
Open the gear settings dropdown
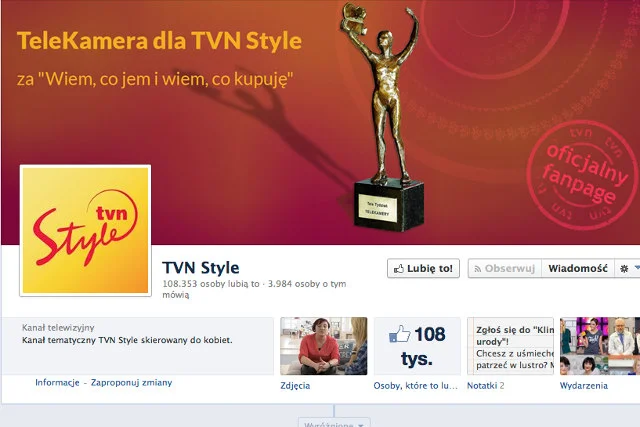(628, 268)
